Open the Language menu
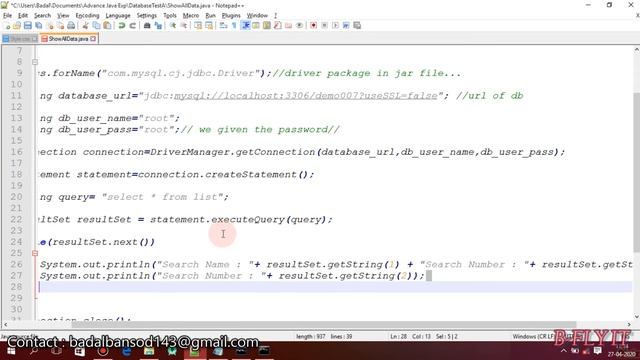 pyautogui.click(x=118, y=16)
